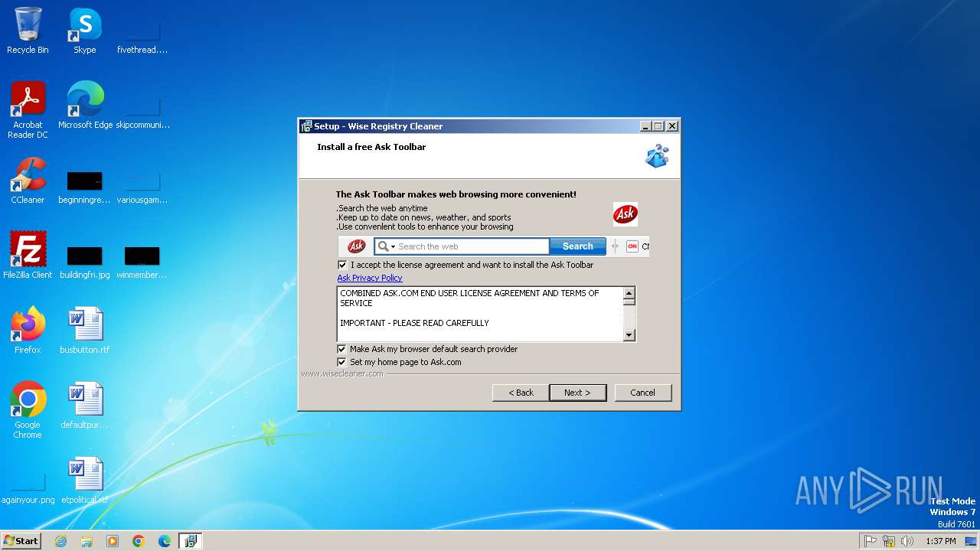The height and width of the screenshot is (551, 980).
Task: Open Firefox desktop shortcut
Action: (x=28, y=331)
